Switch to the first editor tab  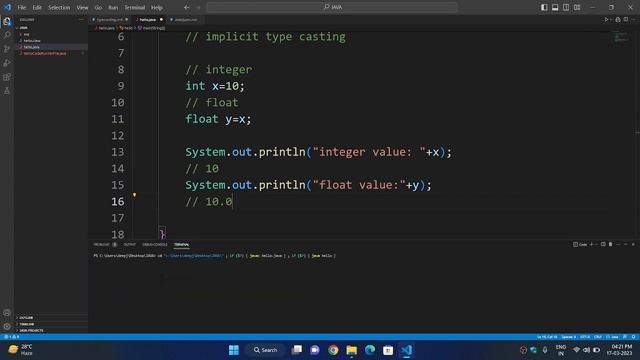[110, 20]
